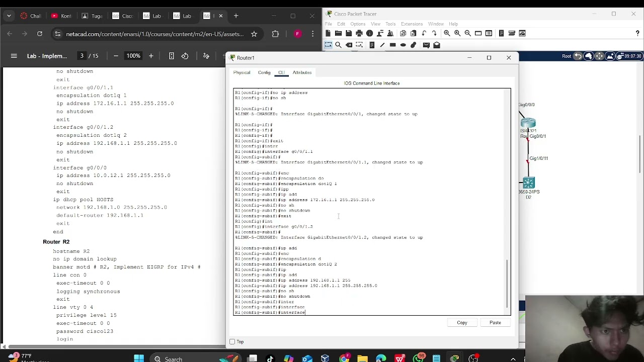Click the Save icon in Packet Tracer toolbar

tap(349, 33)
